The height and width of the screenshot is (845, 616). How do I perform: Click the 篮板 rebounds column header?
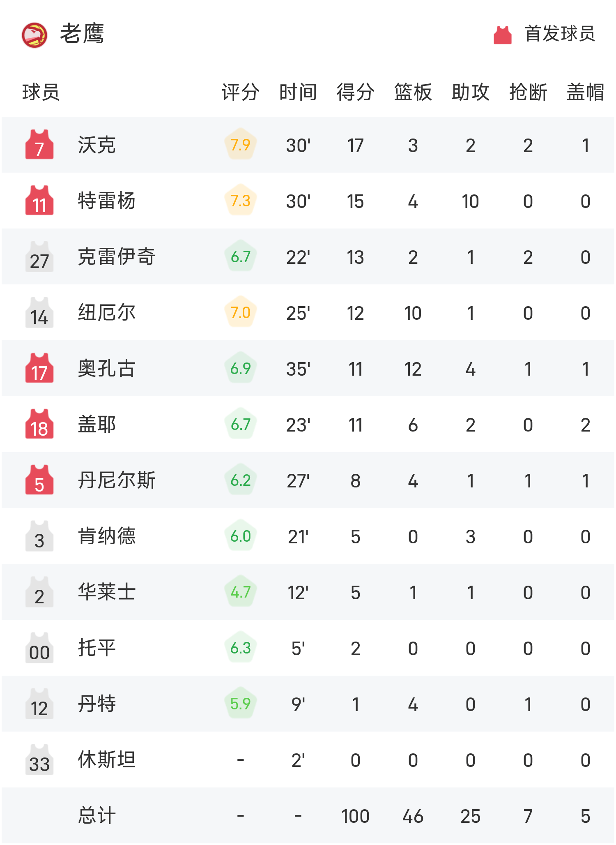(x=413, y=92)
